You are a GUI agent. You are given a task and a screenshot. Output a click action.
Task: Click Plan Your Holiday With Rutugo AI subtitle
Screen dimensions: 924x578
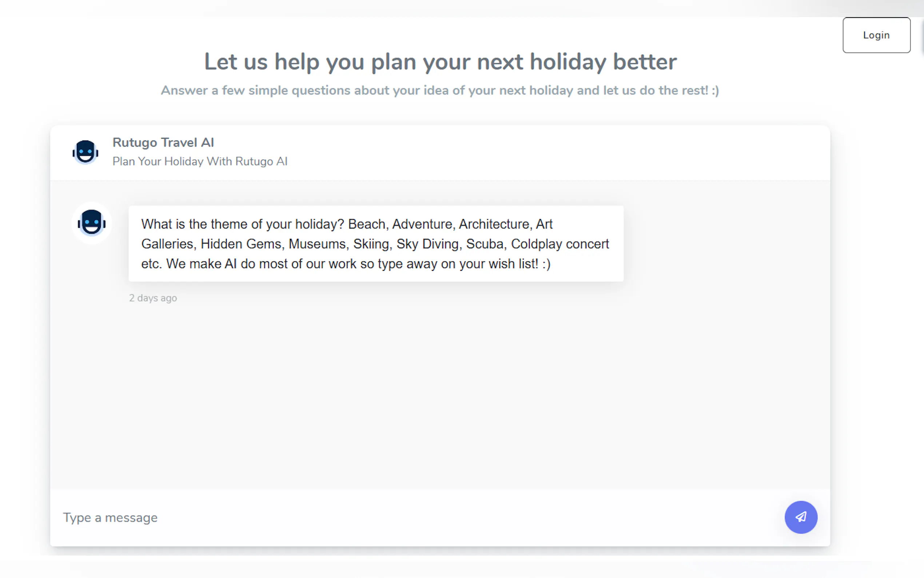click(200, 161)
